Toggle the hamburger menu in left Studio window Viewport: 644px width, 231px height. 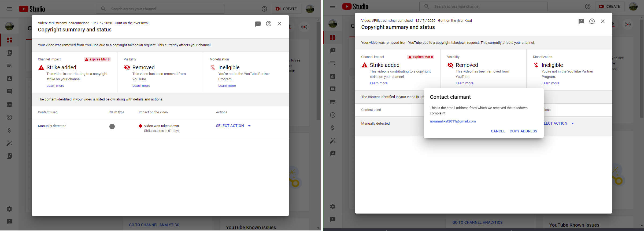point(9,9)
